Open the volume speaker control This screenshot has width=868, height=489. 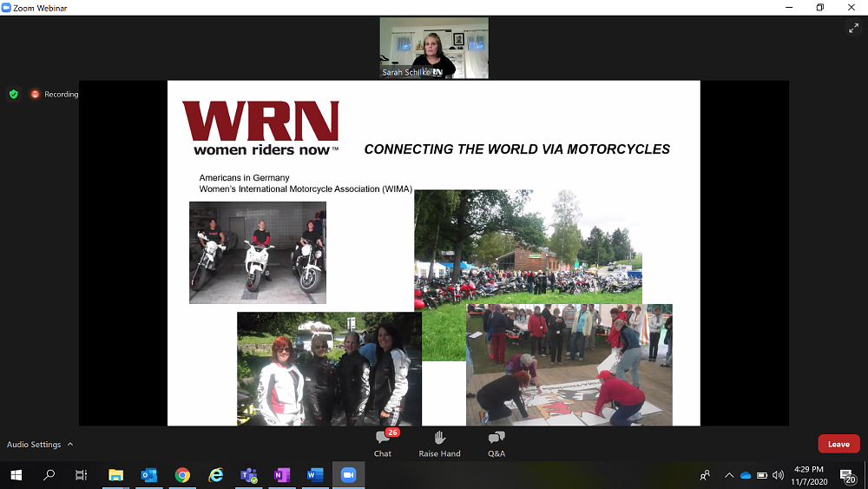[779, 475]
